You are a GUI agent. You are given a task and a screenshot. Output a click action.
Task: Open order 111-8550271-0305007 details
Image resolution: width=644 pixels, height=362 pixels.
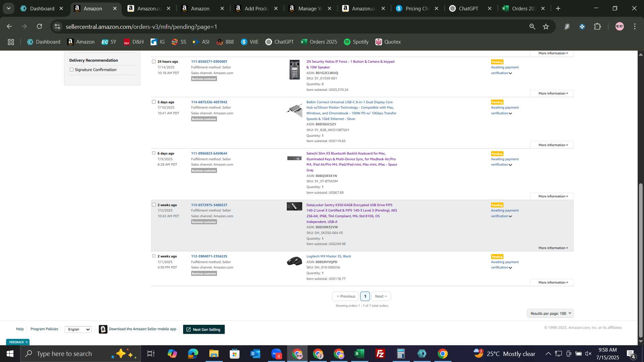click(209, 62)
